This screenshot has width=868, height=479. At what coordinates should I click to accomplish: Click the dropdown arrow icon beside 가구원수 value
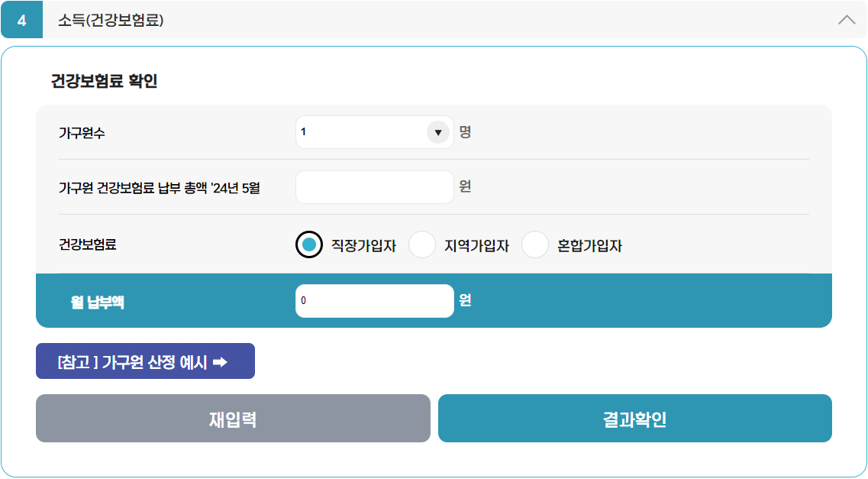pyautogui.click(x=437, y=131)
